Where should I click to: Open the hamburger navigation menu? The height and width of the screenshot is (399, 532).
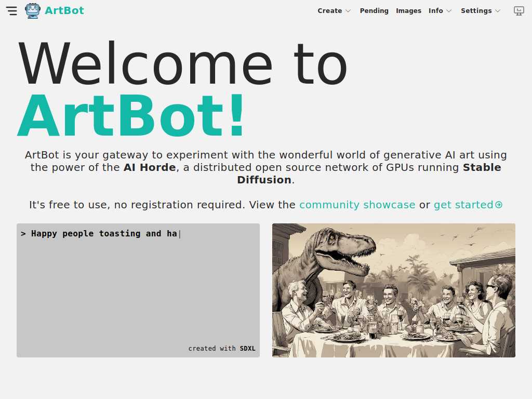pos(11,11)
